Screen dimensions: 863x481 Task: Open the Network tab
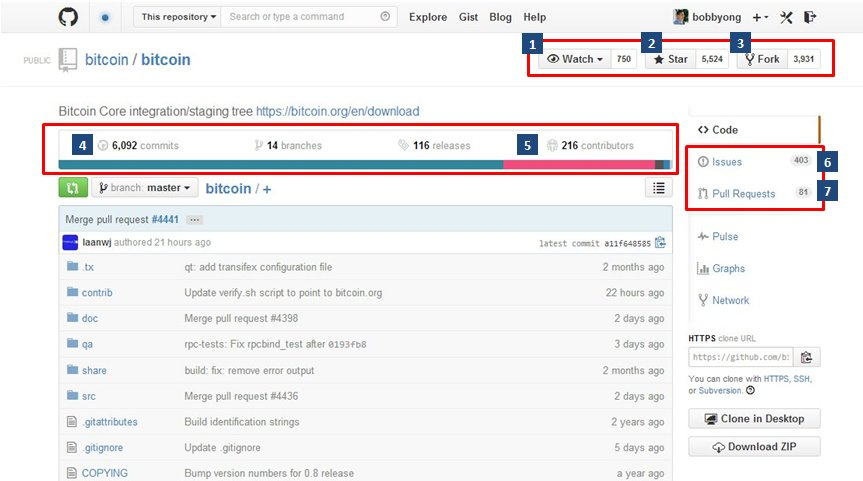coord(723,300)
